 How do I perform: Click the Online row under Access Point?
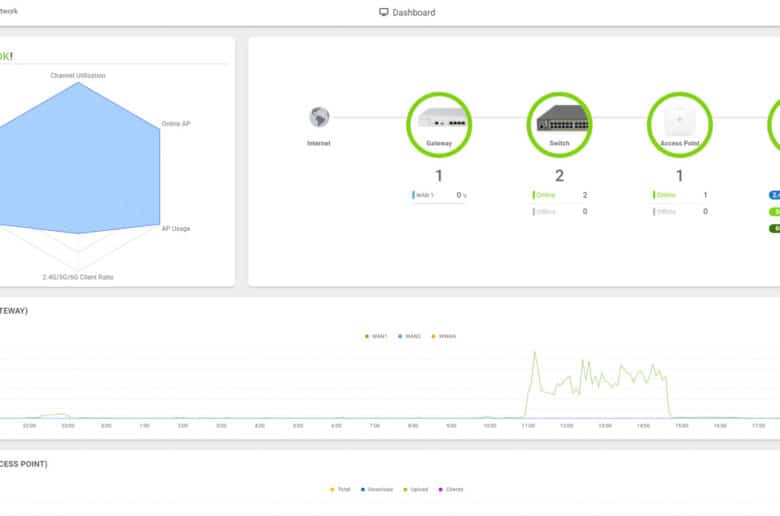click(x=681, y=195)
